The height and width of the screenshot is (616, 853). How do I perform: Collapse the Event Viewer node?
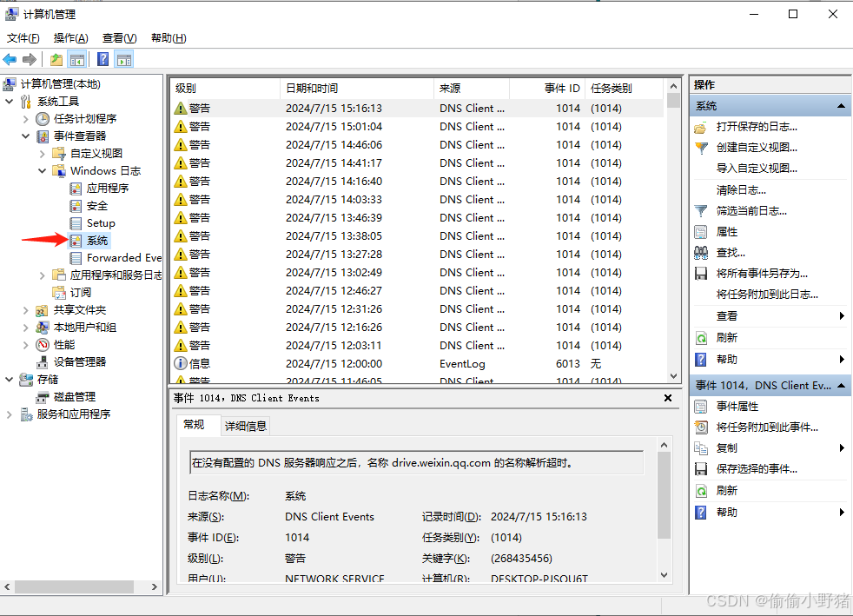(25, 136)
